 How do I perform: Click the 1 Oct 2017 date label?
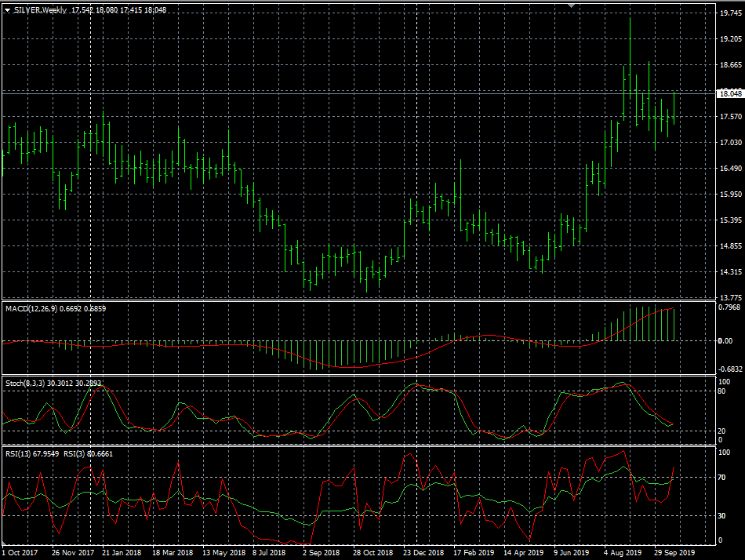(x=20, y=552)
